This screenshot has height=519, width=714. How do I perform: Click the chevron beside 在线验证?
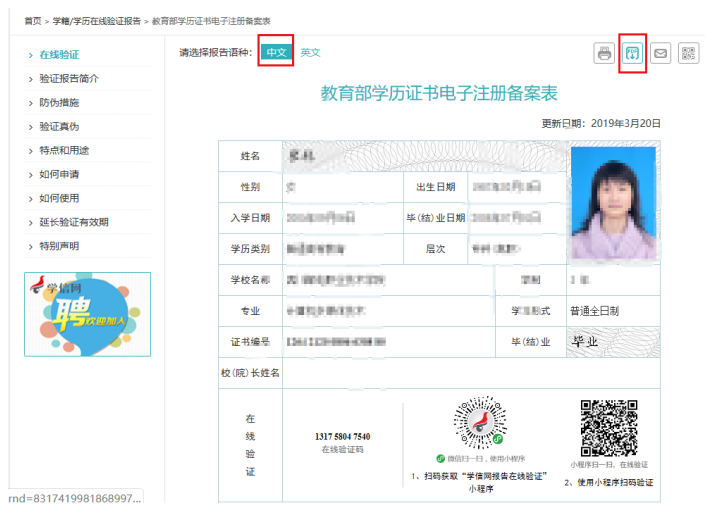pos(31,56)
